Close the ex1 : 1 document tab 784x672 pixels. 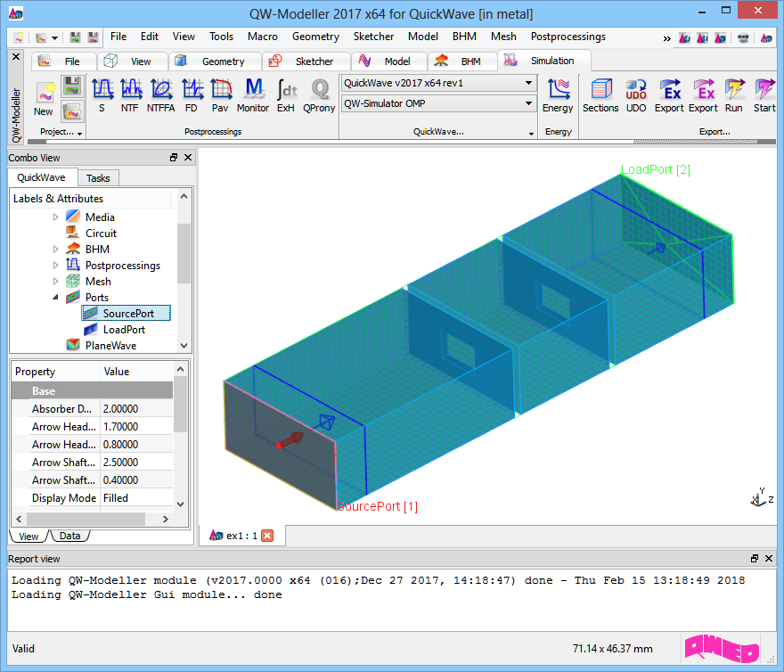tap(267, 536)
